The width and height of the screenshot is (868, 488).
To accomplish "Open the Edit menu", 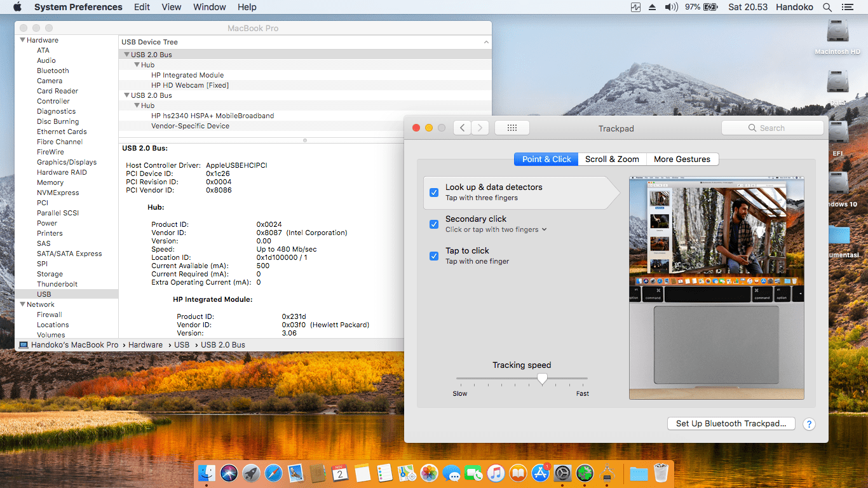I will tap(142, 7).
